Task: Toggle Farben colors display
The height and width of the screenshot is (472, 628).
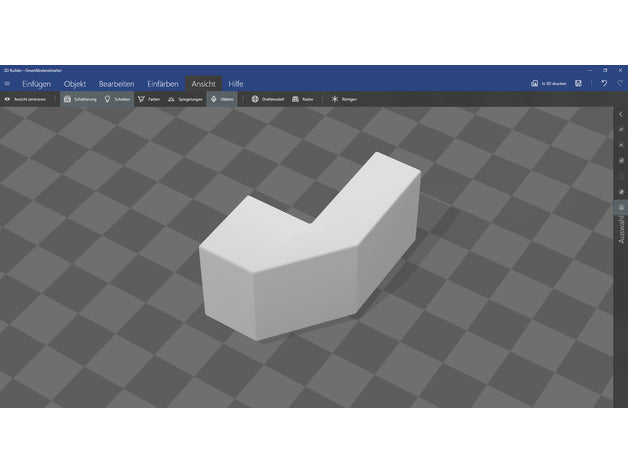Action: [149, 99]
